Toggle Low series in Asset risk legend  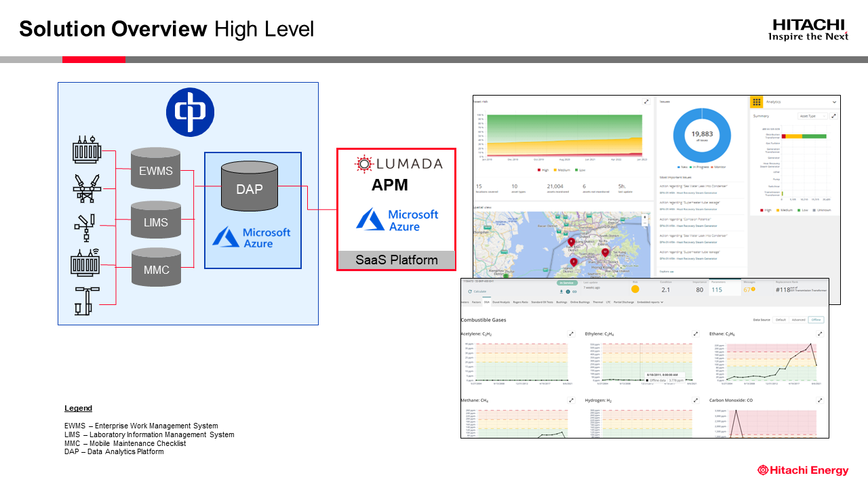coord(581,170)
